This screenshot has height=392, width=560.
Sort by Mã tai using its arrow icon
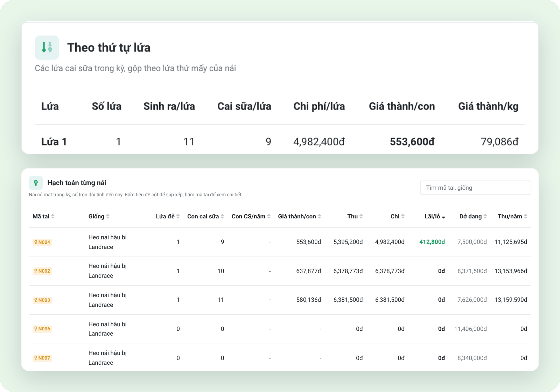coord(53,216)
